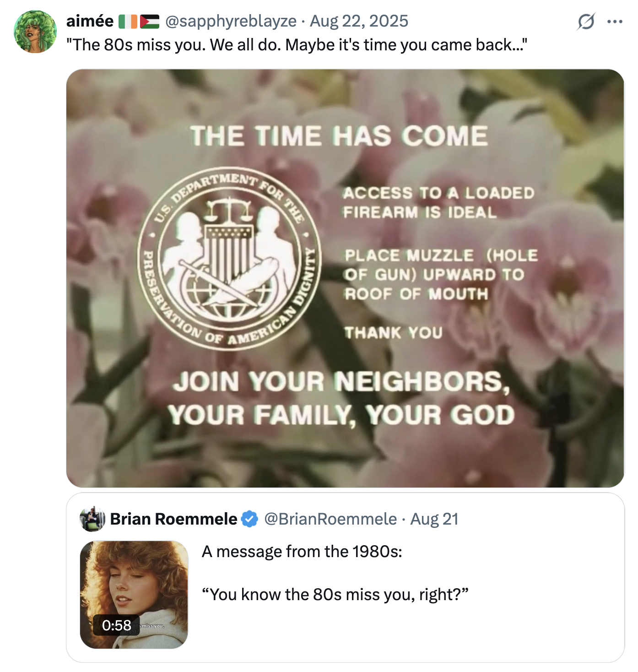The image size is (638, 672).
Task: Click the Aug 21 quoted post date
Action: pyautogui.click(x=434, y=519)
